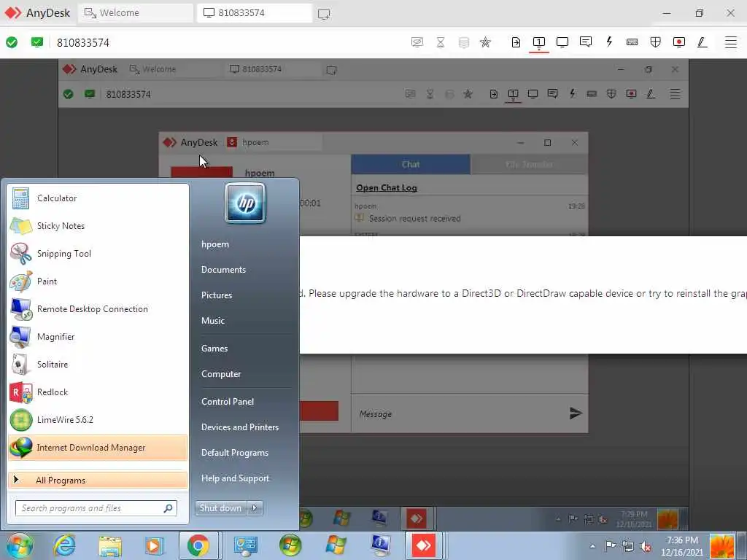The image size is (747, 560).
Task: Open the hpoem user folder link
Action: [215, 244]
